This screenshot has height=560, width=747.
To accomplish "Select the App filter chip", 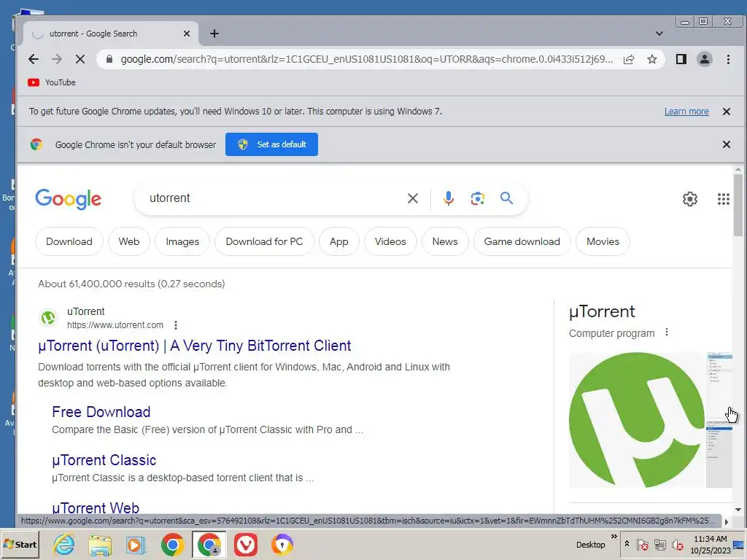I will click(338, 241).
